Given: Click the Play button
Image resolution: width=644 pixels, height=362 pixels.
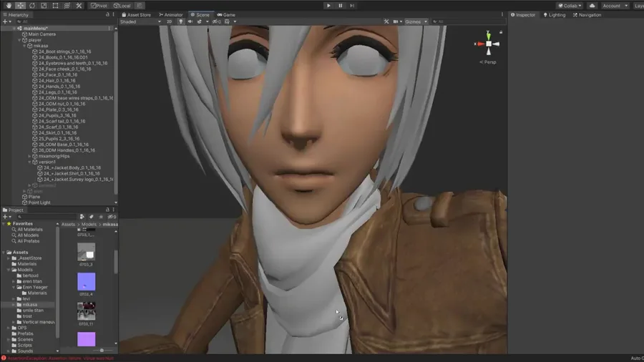Looking at the screenshot, I should (328, 6).
